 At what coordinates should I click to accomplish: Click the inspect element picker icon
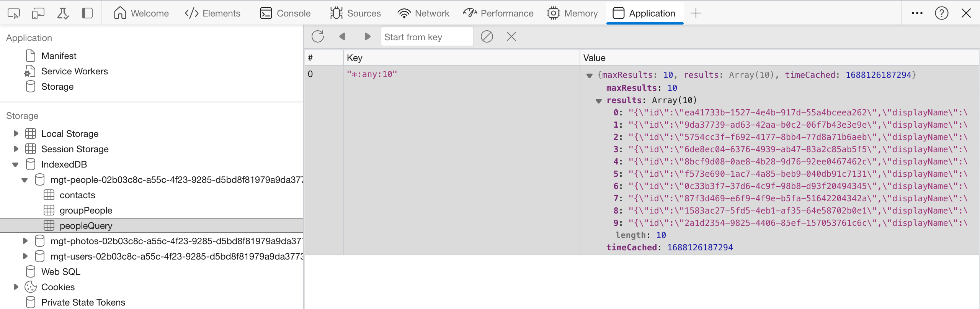[14, 13]
